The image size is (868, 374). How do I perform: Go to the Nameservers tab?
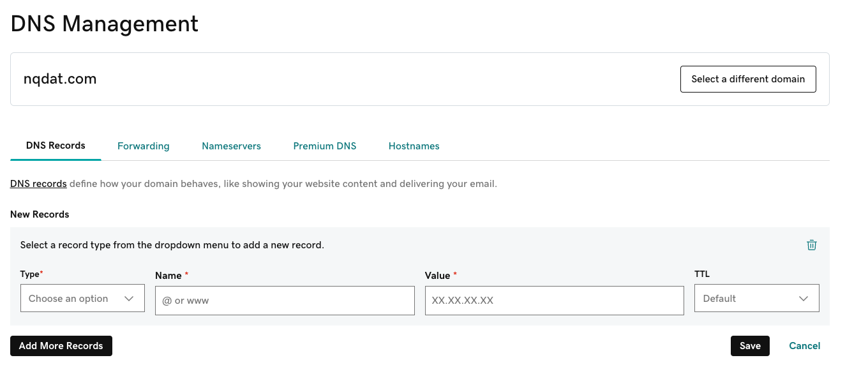click(231, 146)
